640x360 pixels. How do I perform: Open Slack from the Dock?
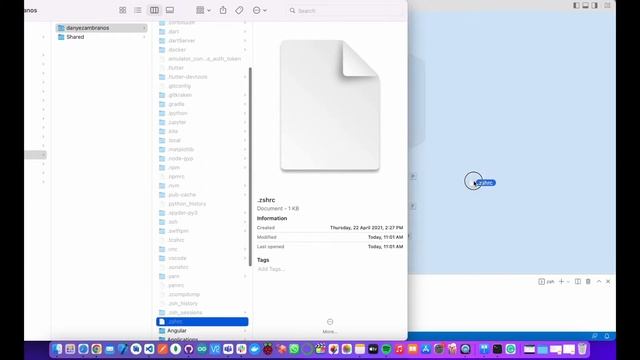tap(241, 349)
